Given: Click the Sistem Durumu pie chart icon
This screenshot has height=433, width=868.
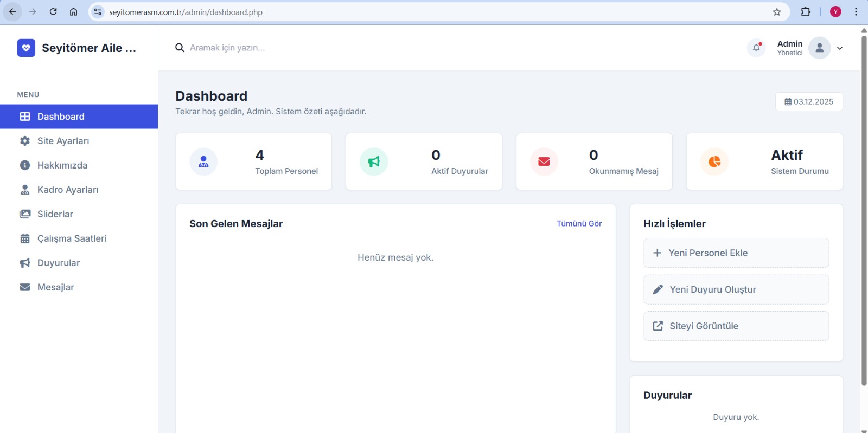Looking at the screenshot, I should pyautogui.click(x=714, y=161).
